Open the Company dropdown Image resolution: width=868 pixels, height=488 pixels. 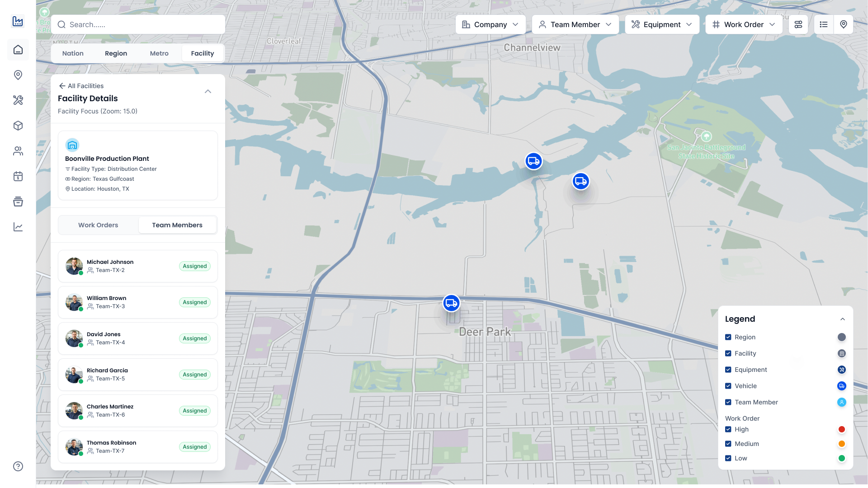[x=491, y=24]
